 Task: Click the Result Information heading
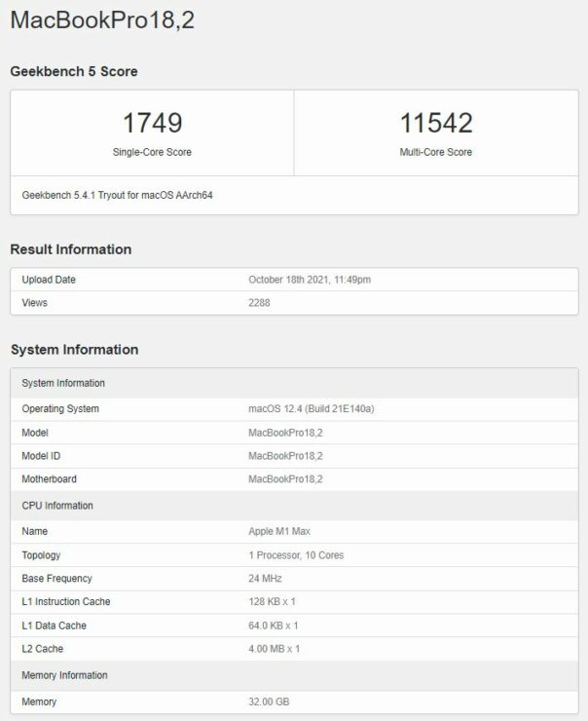pos(71,249)
